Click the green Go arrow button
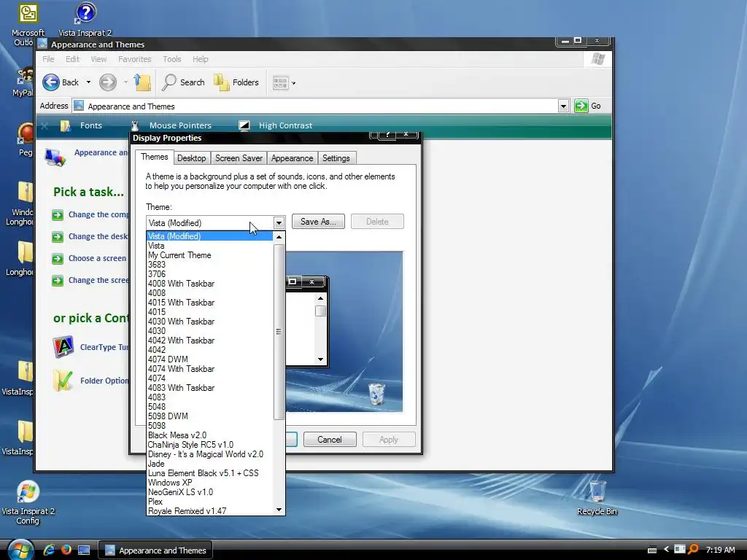Image resolution: width=747 pixels, height=560 pixels. 581,106
